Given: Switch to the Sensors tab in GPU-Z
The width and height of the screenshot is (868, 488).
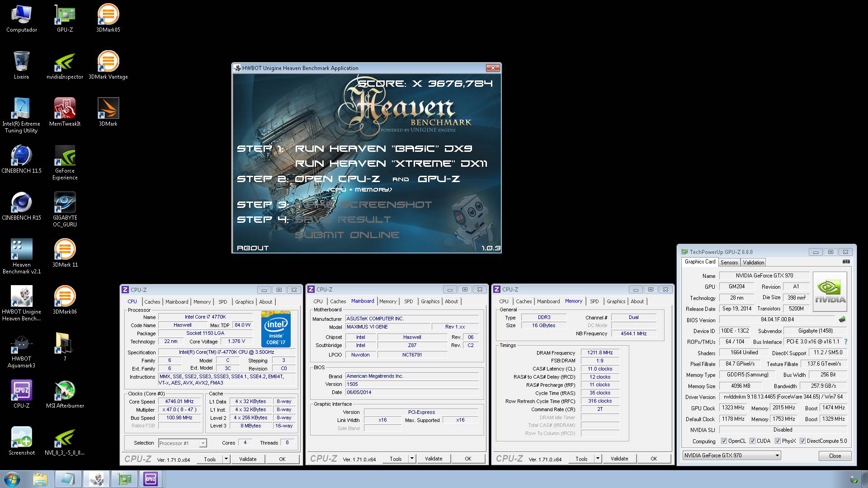Looking at the screenshot, I should click(x=729, y=263).
